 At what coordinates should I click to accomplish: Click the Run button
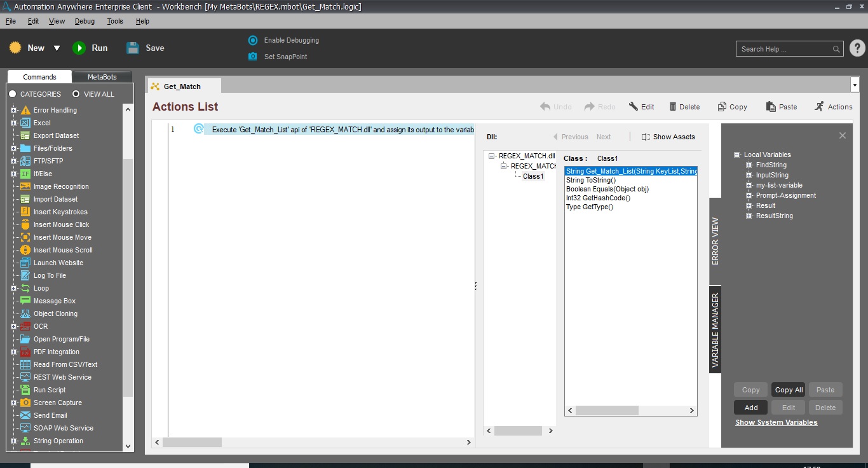(90, 48)
